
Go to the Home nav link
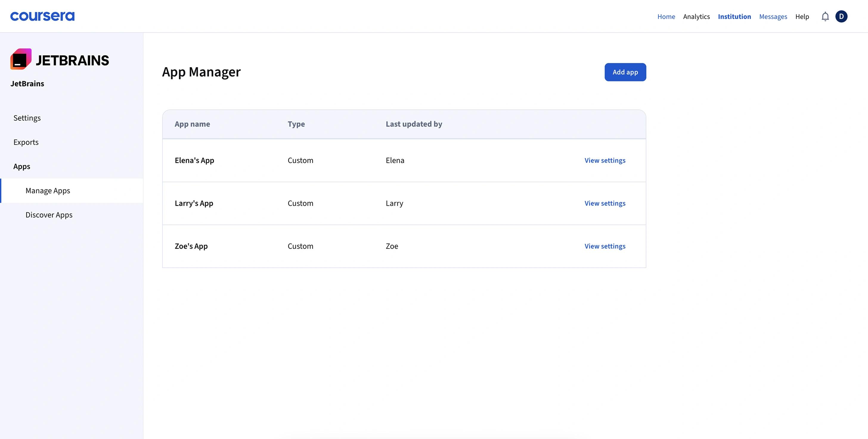[x=666, y=16]
